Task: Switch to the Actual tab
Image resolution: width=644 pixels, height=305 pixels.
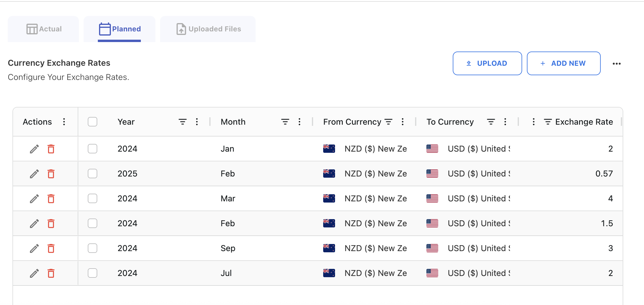Action: (43, 29)
